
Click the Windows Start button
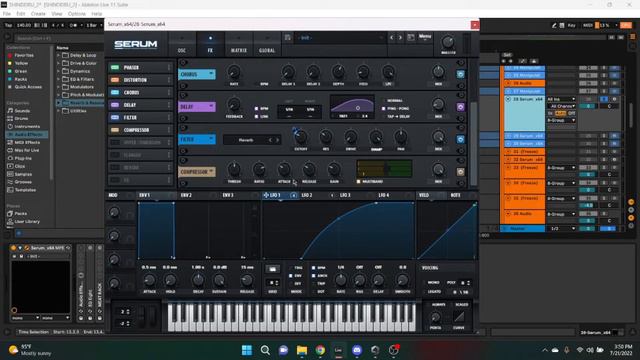pyautogui.click(x=247, y=350)
